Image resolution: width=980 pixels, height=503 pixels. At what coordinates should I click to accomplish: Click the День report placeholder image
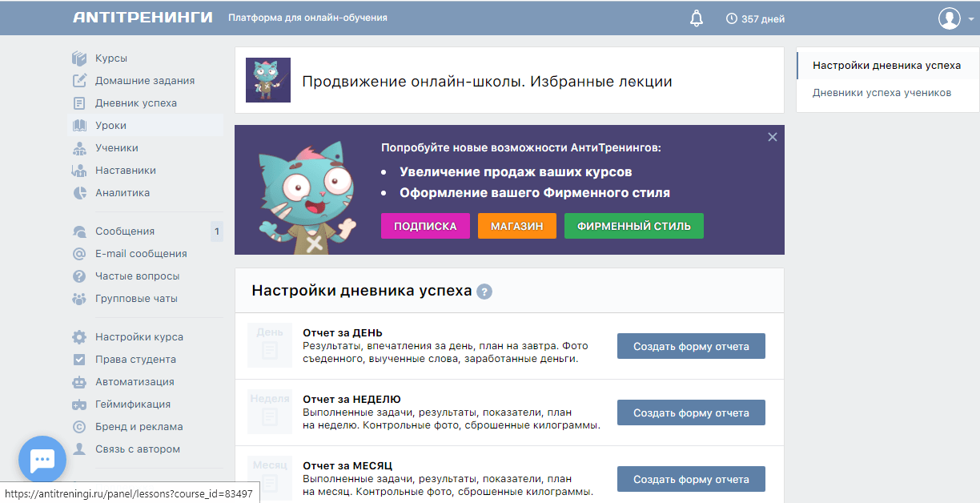point(270,345)
